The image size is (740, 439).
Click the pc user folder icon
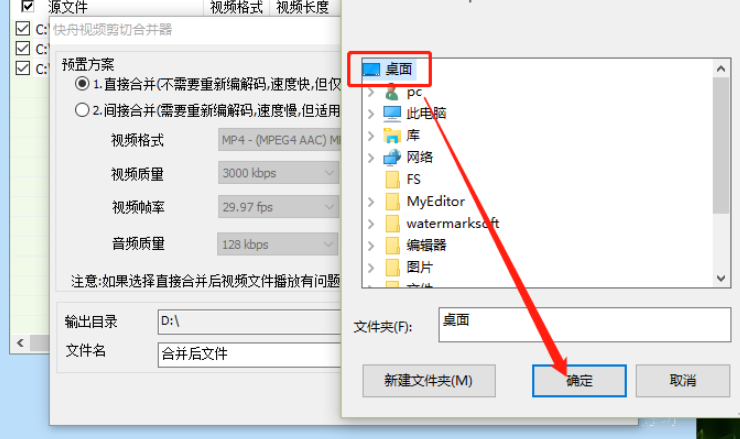point(392,92)
